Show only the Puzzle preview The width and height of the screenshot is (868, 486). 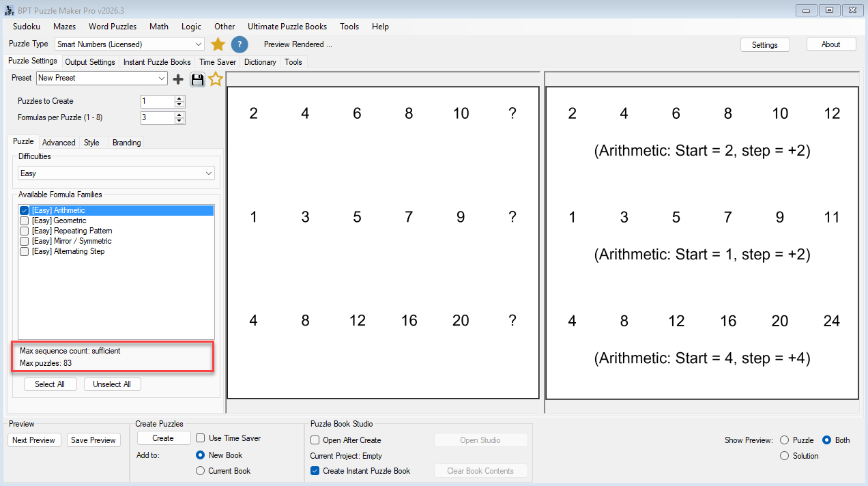[784, 440]
